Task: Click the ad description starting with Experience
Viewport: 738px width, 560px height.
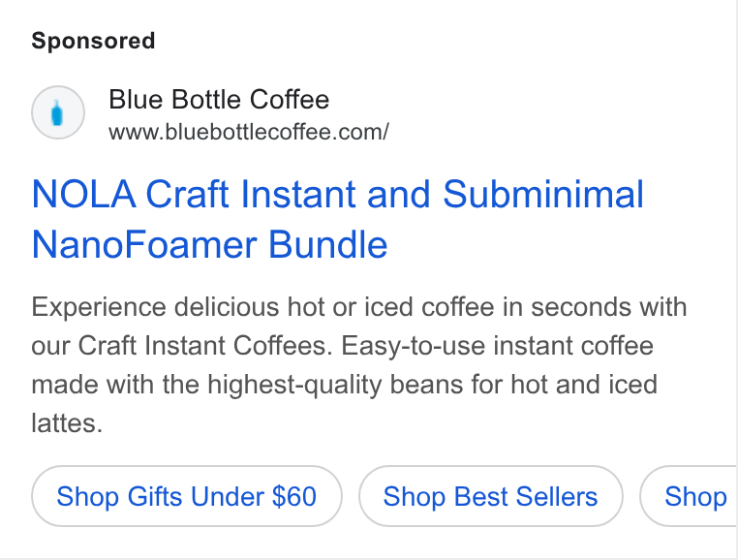Action: pyautogui.click(x=359, y=365)
